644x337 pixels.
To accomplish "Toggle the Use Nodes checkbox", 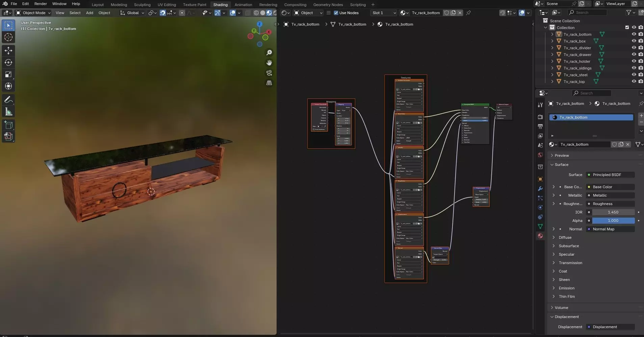I will 336,13.
